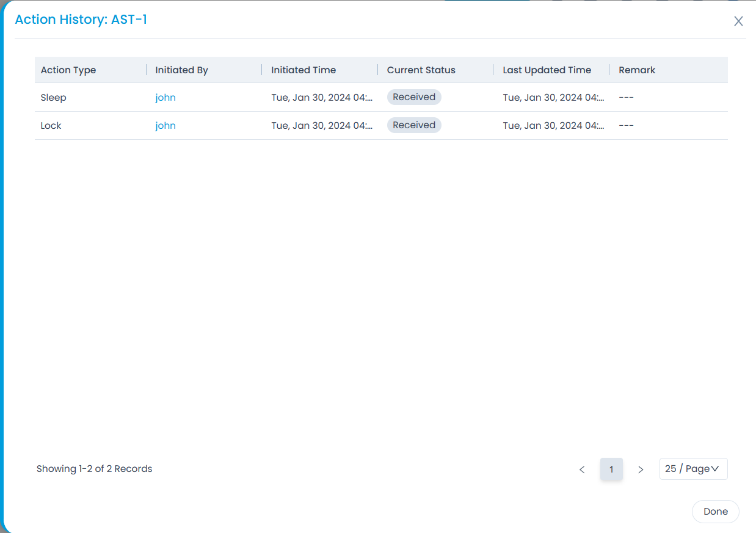The width and height of the screenshot is (756, 533).
Task: Click the Remark column header
Action: coord(637,70)
